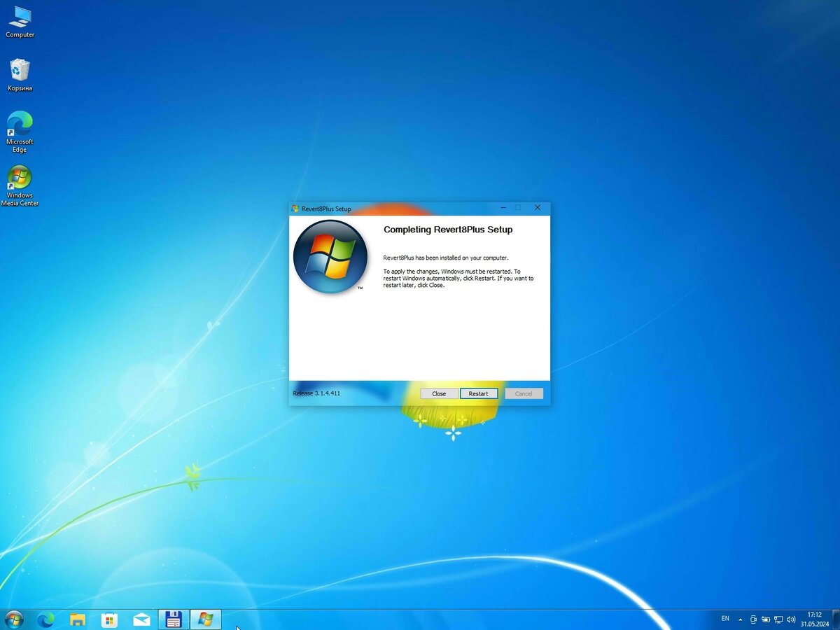Minimize the Revert8Plus Setup window
The height and width of the screenshot is (630, 840).
tap(503, 208)
